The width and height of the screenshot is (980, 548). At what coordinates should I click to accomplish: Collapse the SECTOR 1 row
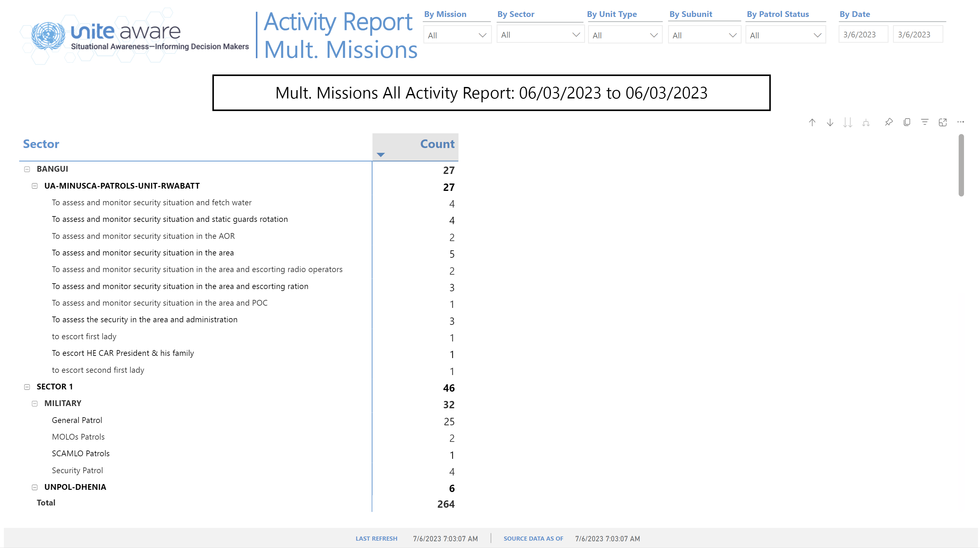pyautogui.click(x=27, y=387)
